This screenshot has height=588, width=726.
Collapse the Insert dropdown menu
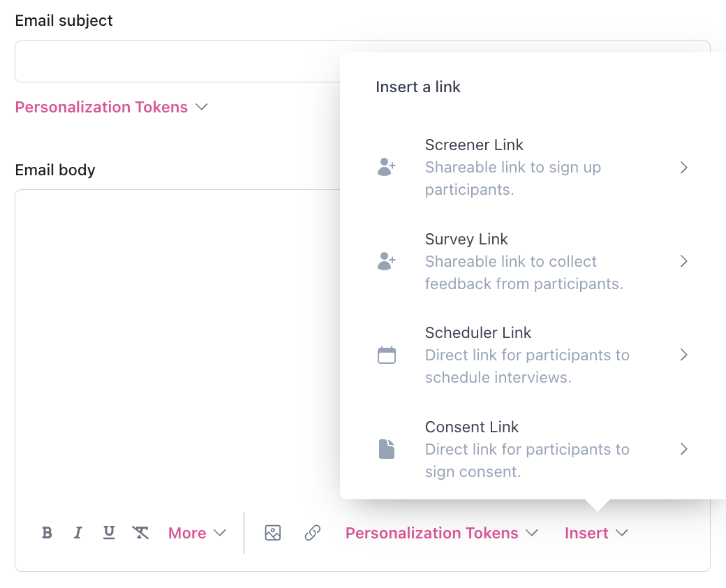[596, 533]
